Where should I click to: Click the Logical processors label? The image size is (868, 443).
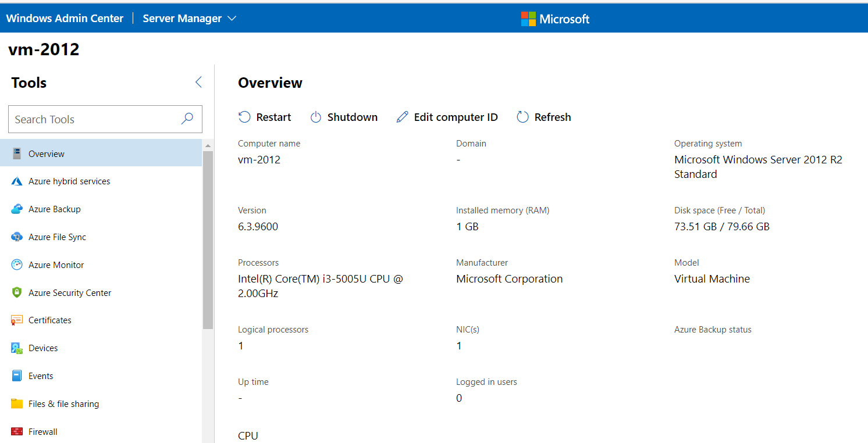273,330
